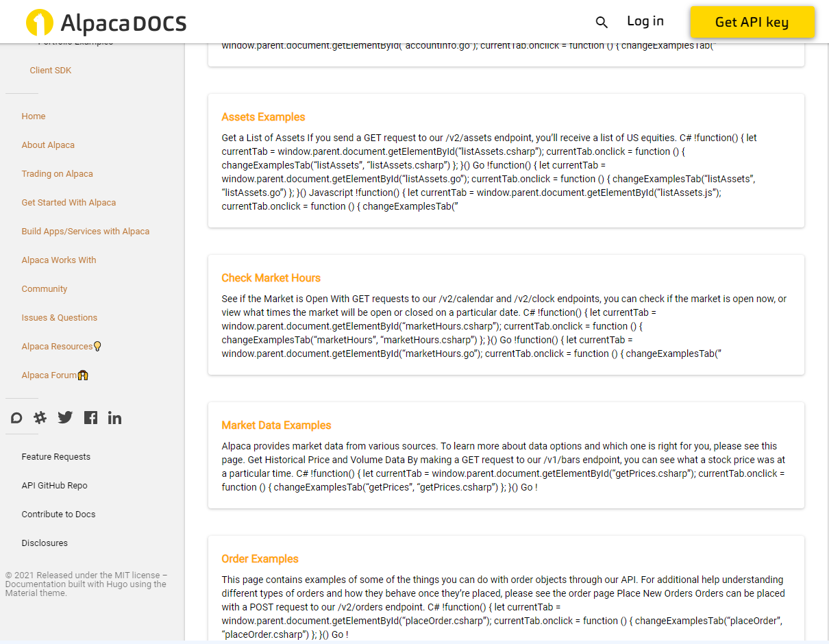
Task: Click Log in in the header
Action: 645,21
